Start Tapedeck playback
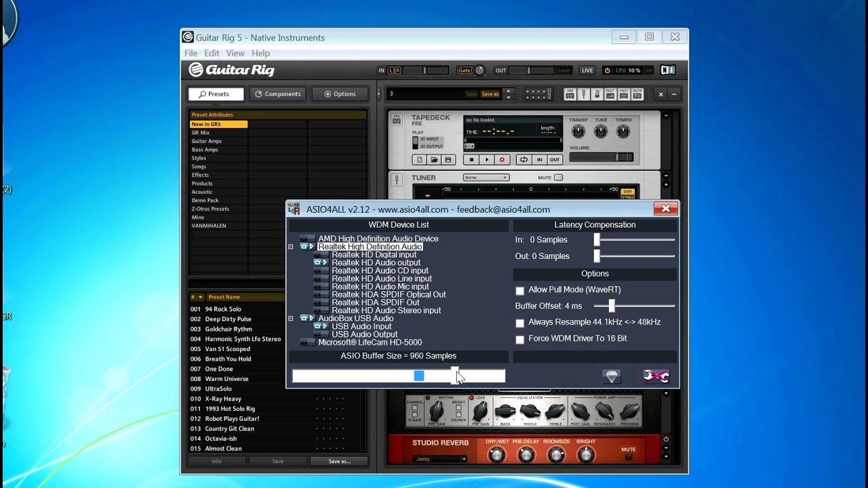This screenshot has width=868, height=488. [x=487, y=160]
